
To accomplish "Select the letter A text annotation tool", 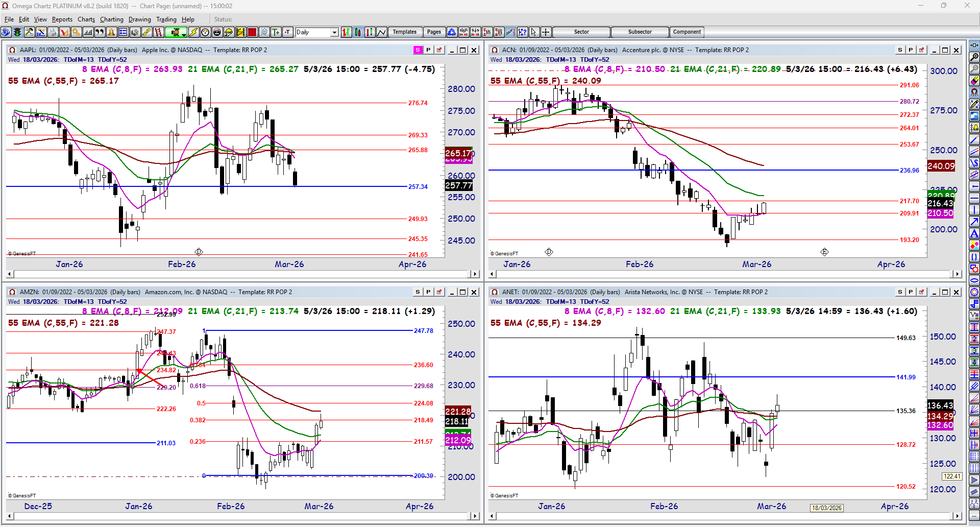I will tap(974, 233).
